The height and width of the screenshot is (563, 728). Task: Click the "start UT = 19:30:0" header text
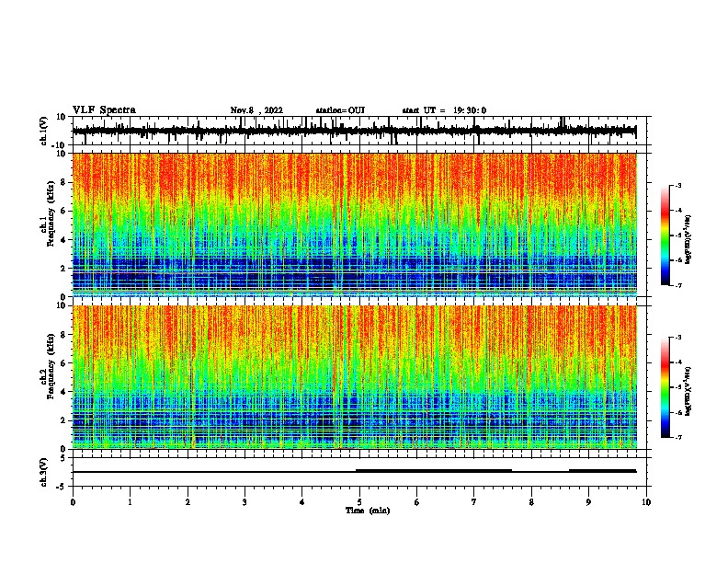(x=444, y=110)
